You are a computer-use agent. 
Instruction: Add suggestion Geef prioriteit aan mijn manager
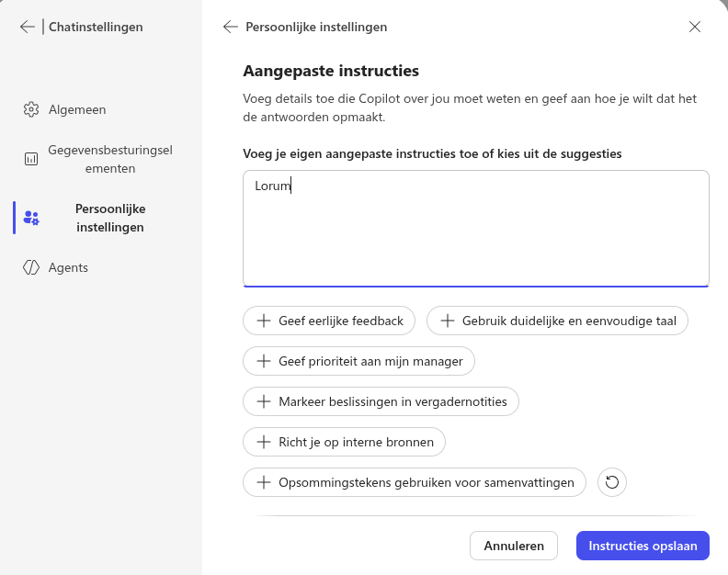click(x=359, y=361)
